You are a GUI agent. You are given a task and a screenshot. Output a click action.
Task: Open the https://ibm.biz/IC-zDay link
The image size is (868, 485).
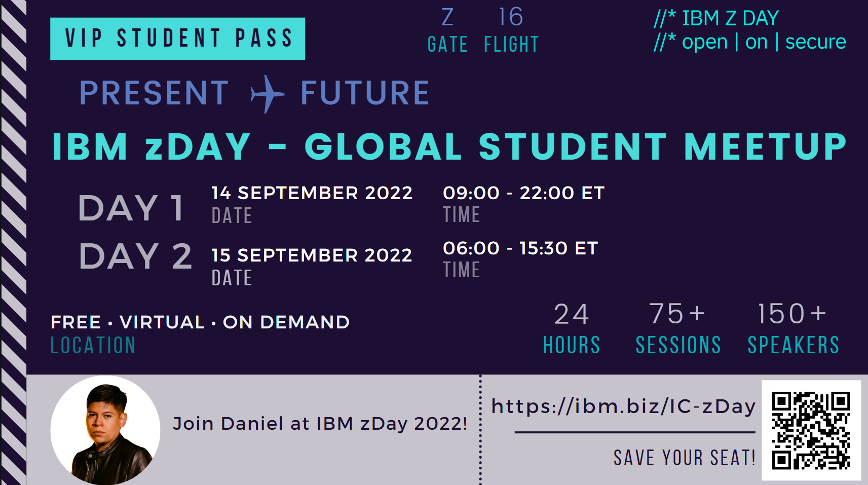coord(624,406)
